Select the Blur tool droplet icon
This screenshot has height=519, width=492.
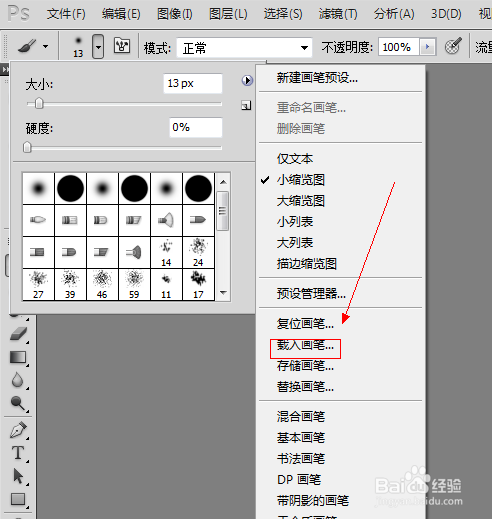(x=17, y=380)
